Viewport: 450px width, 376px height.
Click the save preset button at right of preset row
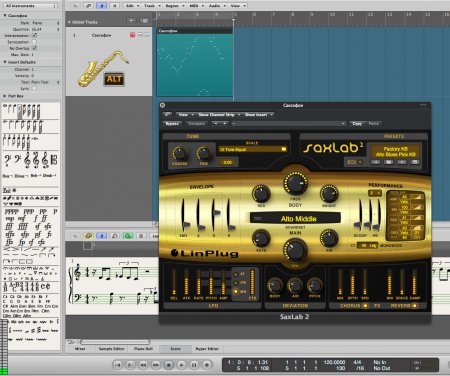click(415, 162)
